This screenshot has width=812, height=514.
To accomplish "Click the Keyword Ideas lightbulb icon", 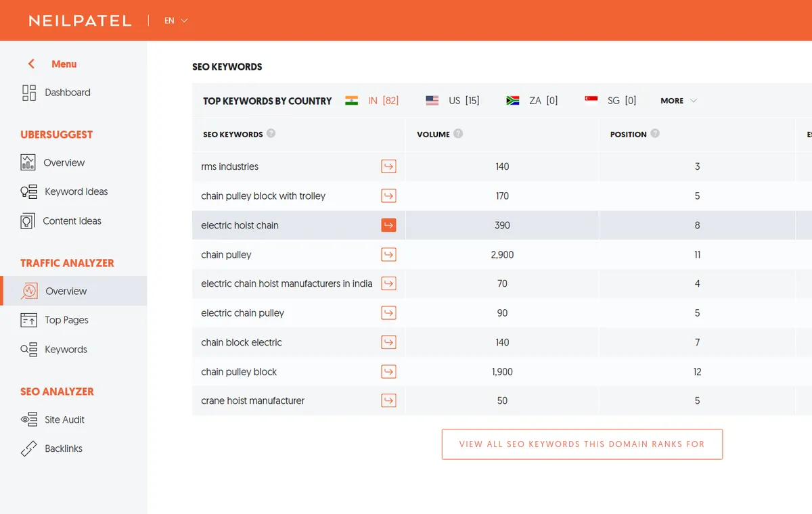I will point(29,191).
